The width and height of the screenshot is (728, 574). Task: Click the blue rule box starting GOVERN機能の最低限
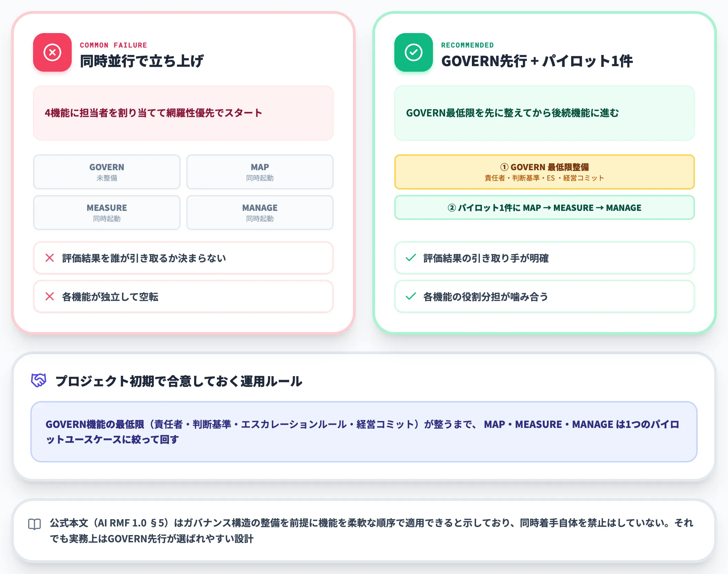click(364, 432)
